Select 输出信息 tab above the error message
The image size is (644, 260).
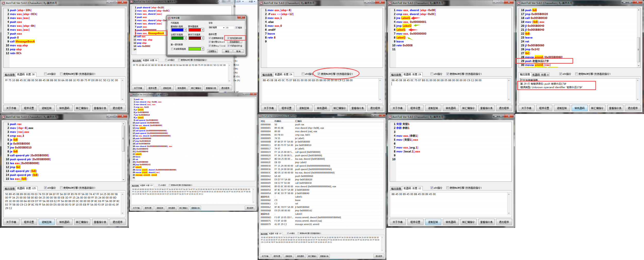coord(525,74)
